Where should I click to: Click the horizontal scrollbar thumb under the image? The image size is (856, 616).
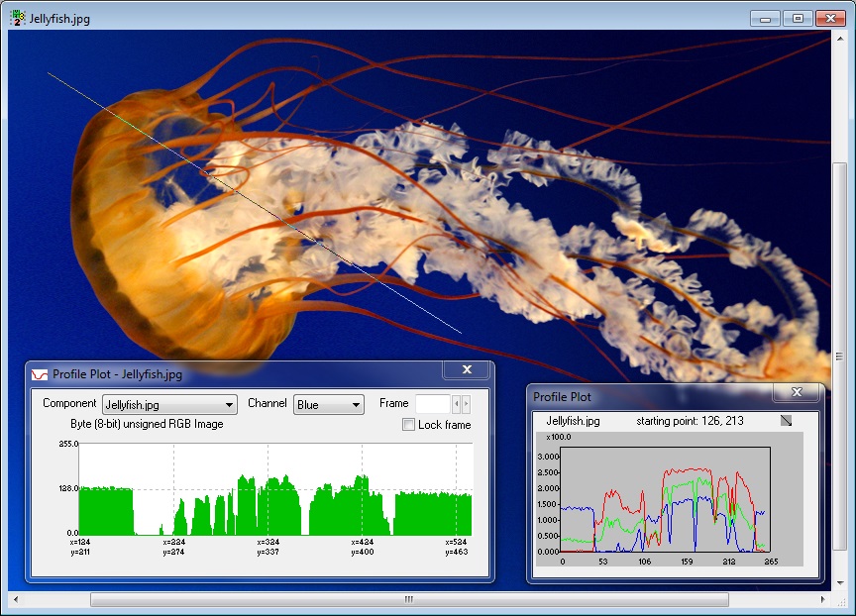coord(408,599)
